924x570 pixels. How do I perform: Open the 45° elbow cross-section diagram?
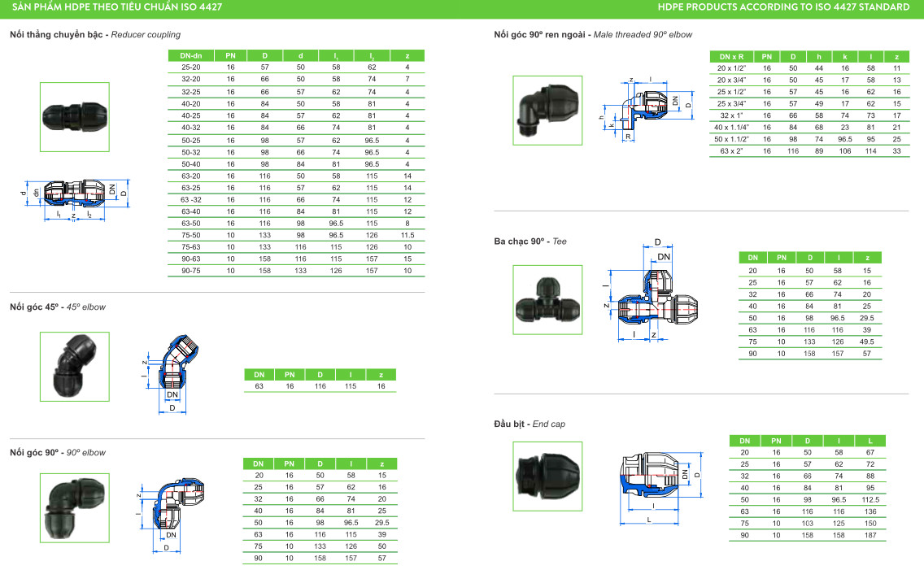point(172,371)
